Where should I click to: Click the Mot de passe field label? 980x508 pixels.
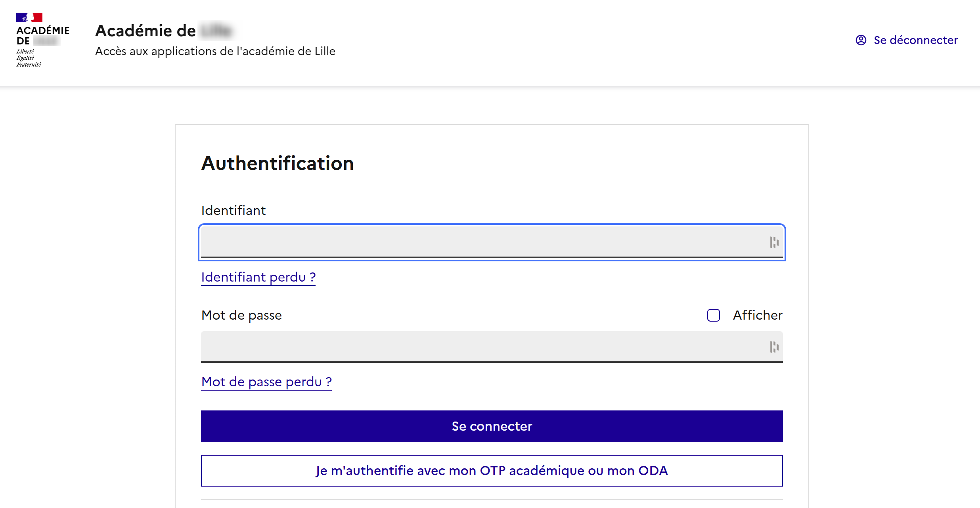pos(241,315)
